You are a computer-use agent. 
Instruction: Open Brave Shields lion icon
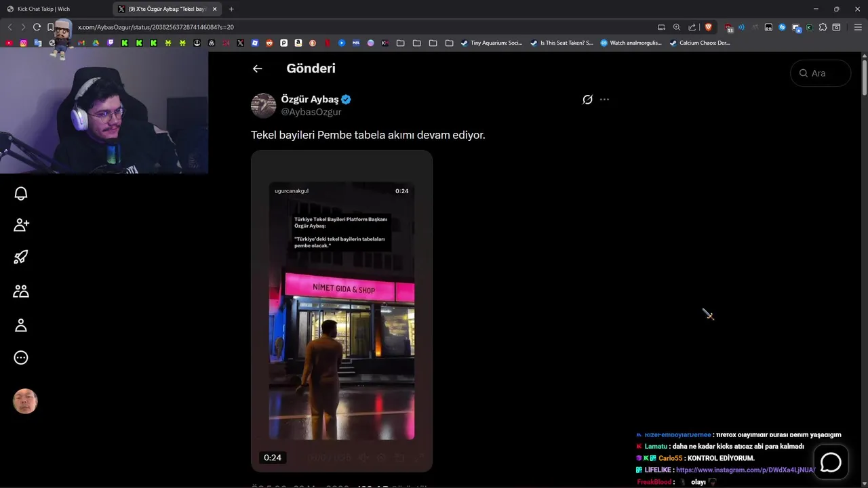[x=709, y=27]
